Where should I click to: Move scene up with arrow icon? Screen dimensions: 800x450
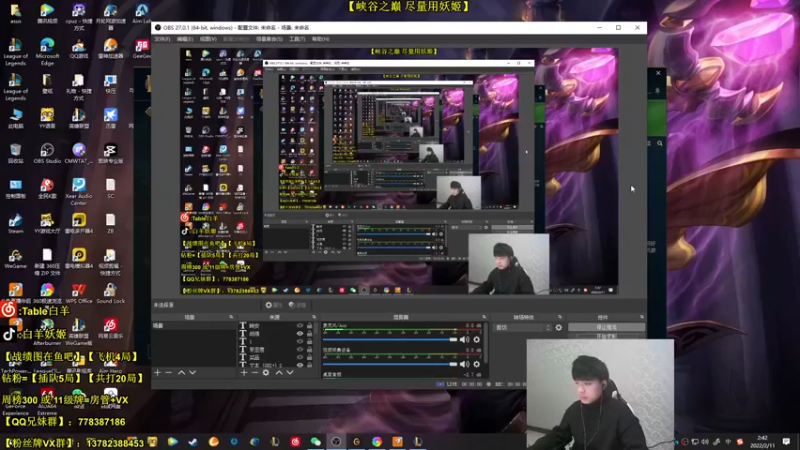click(181, 372)
